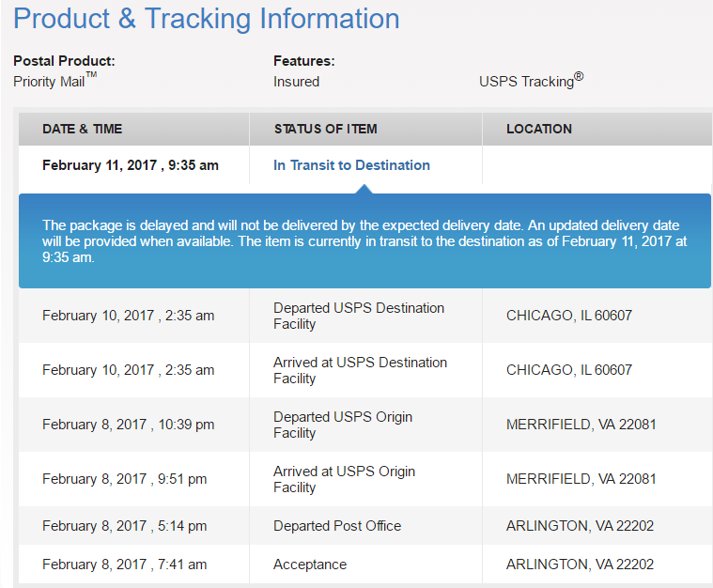The width and height of the screenshot is (713, 588).
Task: Click the STATUS OF ITEM column header
Action: point(326,129)
